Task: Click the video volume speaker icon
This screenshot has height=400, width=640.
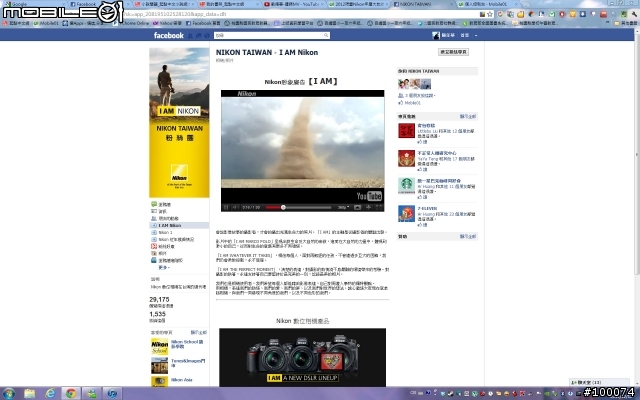Action: coord(236,207)
